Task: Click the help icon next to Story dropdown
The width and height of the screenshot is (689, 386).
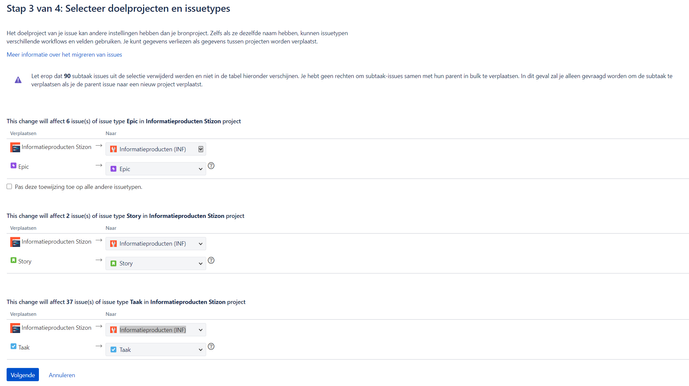Action: [x=211, y=260]
